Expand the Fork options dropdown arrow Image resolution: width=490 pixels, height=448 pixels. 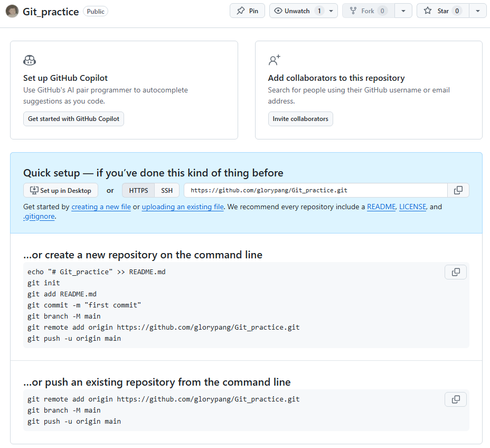click(x=403, y=11)
